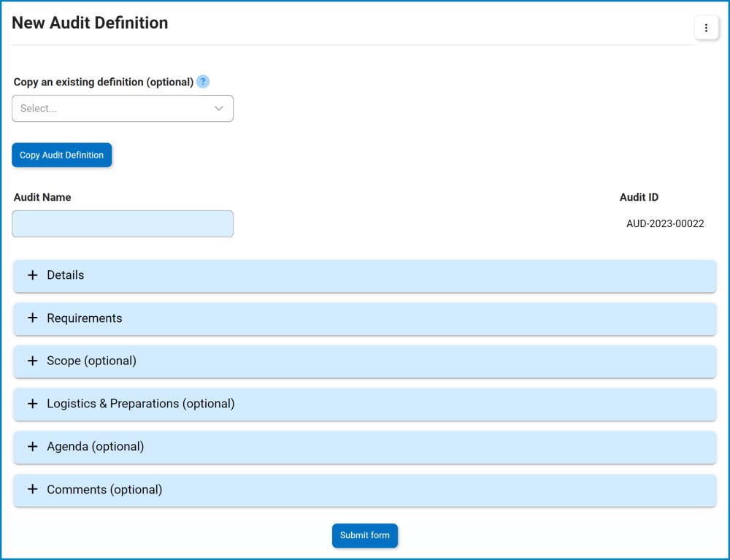Open the existing definition Select dropdown

[123, 108]
